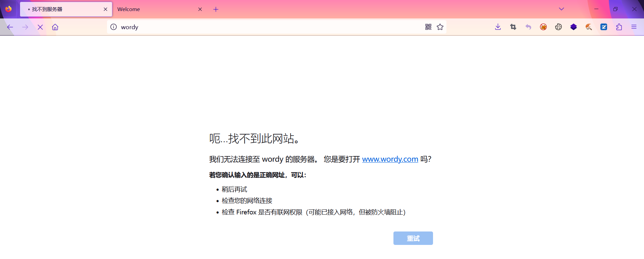644x259 pixels.
Task: Generate a QR code for this page
Action: 428,27
